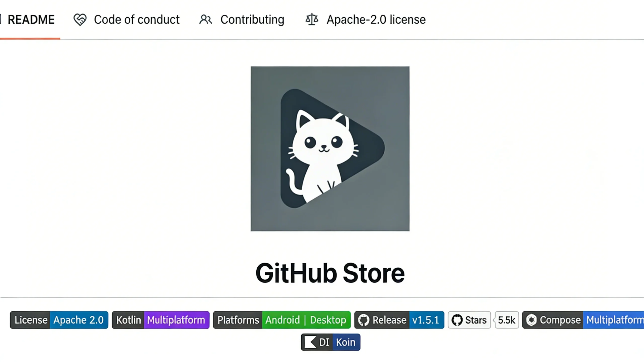Viewport: 644px width, 362px height.
Task: Click the Compose logo icon in badge
Action: click(531, 320)
